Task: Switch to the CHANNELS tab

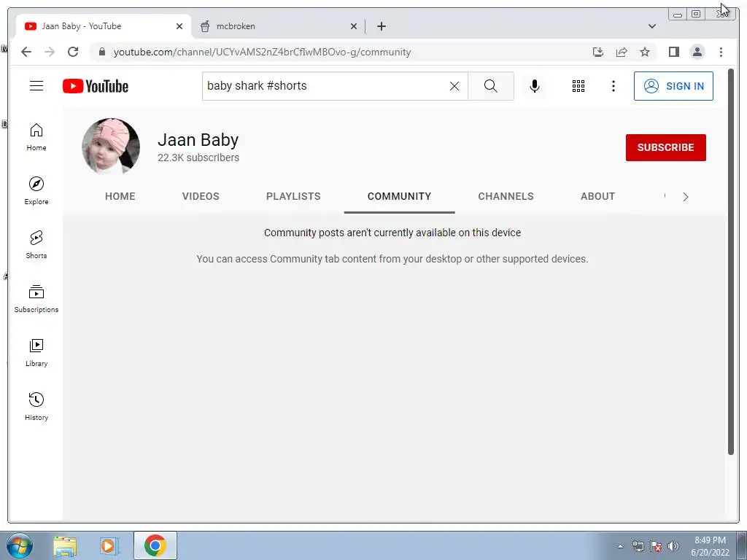Action: [506, 196]
